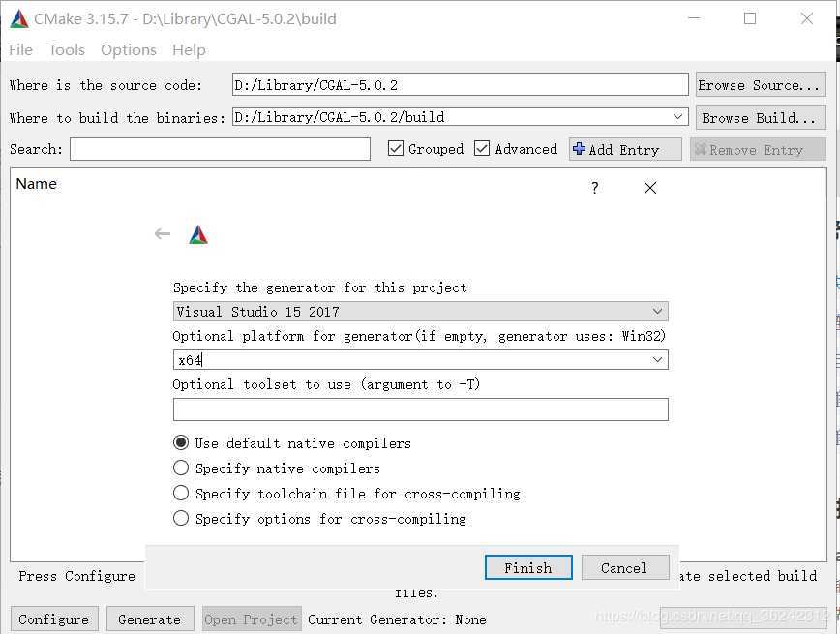Click 'Where is the source code:' label

(105, 85)
